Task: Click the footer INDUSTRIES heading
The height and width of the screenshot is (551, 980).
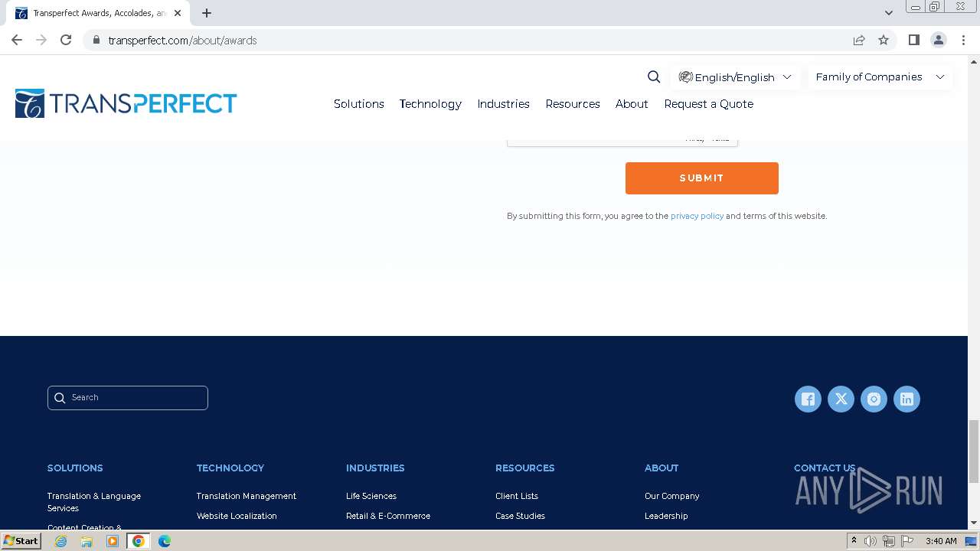Action: [375, 468]
